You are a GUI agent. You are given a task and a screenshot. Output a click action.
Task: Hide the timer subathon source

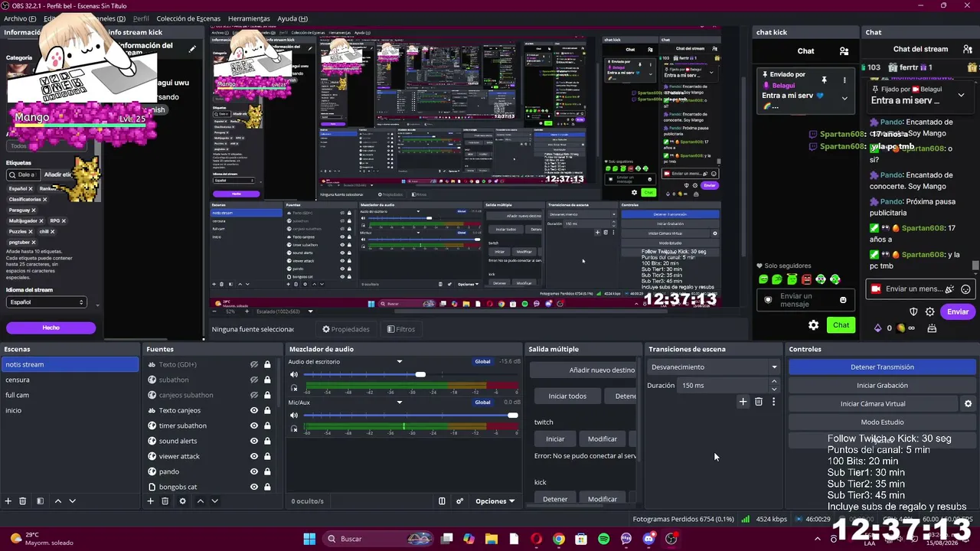[254, 425]
